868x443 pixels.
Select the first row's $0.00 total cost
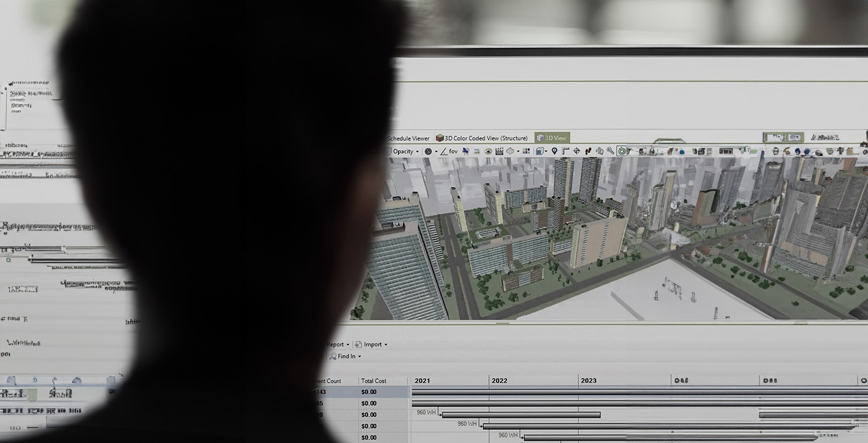point(369,392)
